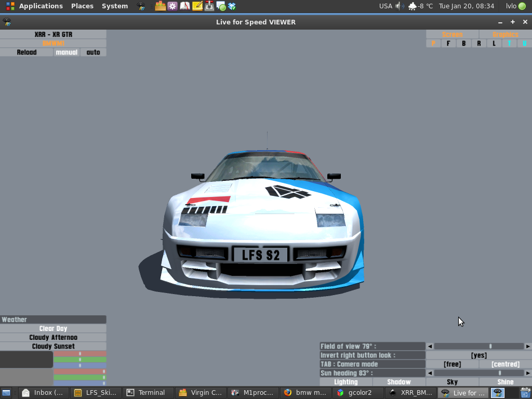Switch reload mode to auto

tap(94, 52)
